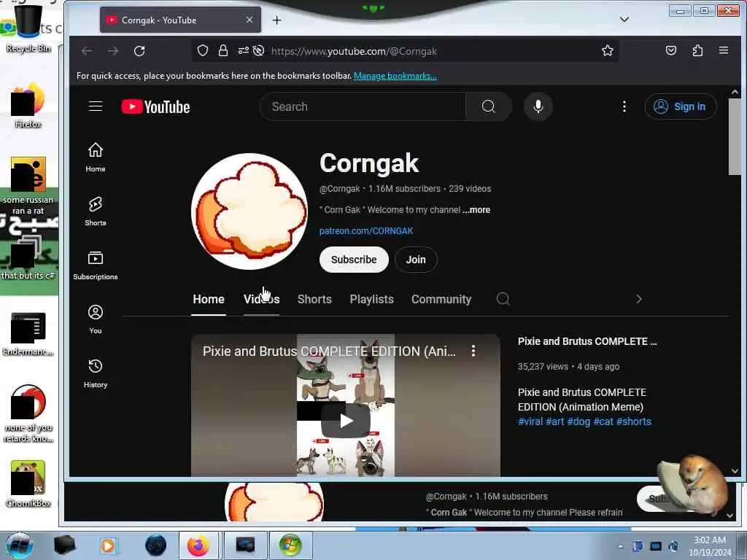Click the #shorts hashtag
This screenshot has height=560, width=747.
coord(634,421)
